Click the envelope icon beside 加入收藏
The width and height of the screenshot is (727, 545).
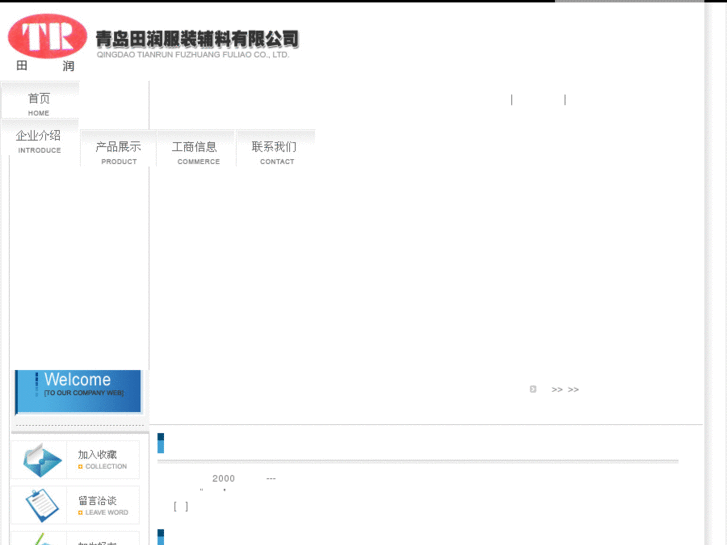coord(42,460)
